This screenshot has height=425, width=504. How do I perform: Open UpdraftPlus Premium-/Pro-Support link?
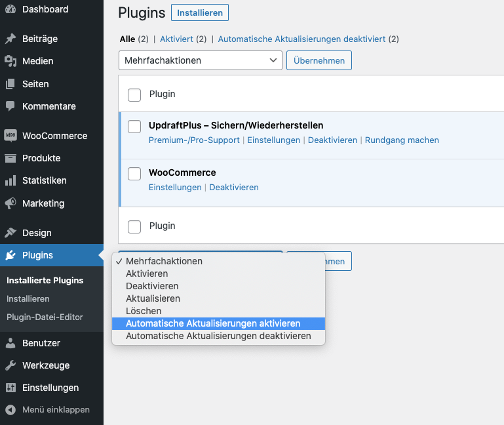tap(194, 140)
